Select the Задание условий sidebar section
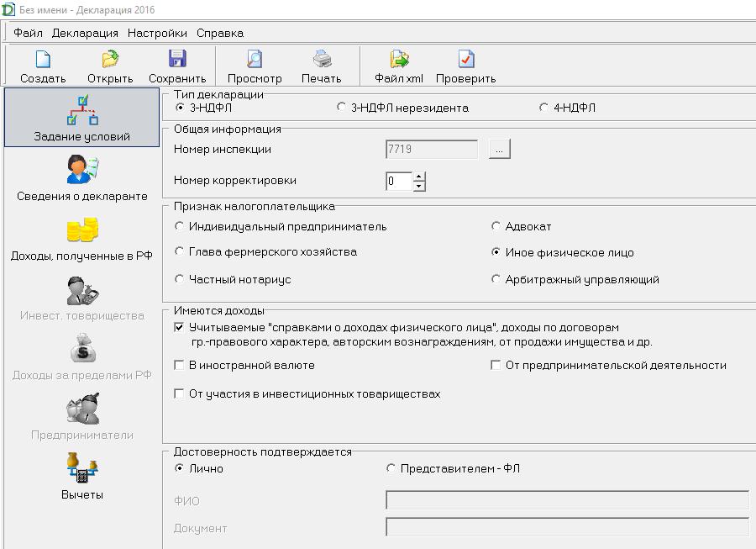Screen dimensions: 756x549 82,117
